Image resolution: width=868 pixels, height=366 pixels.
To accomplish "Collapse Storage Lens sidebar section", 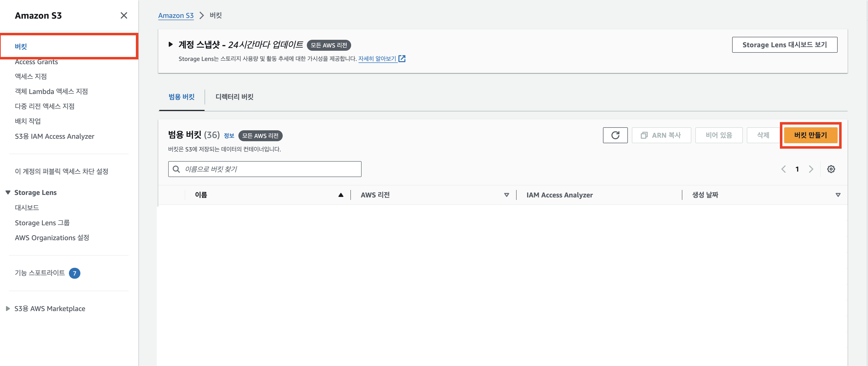I will tap(8, 193).
